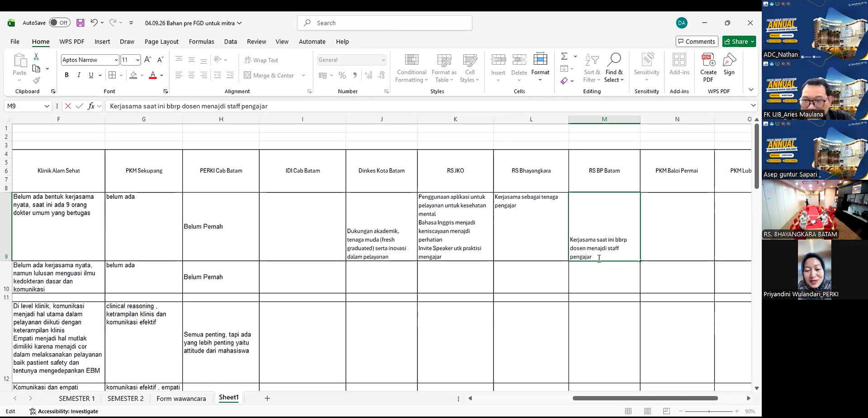Apply Bold formatting
The width and height of the screenshot is (868, 418).
tap(66, 75)
